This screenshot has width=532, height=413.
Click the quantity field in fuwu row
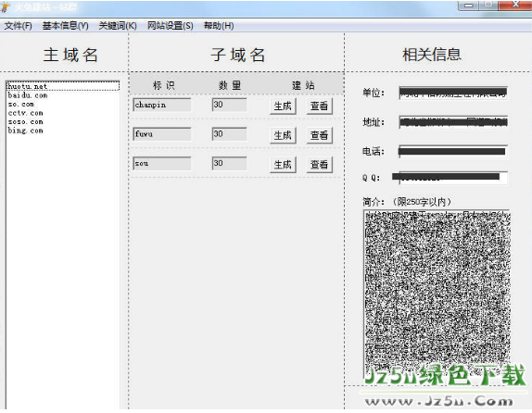point(229,134)
